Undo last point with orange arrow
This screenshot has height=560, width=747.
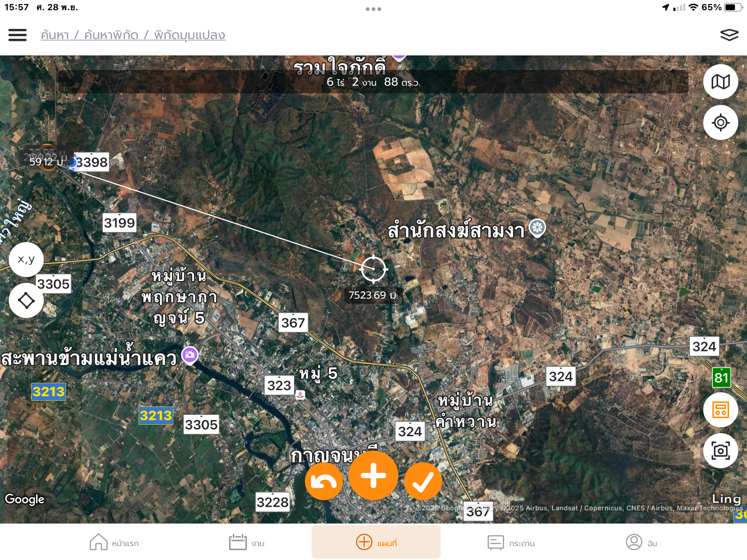pos(324,481)
